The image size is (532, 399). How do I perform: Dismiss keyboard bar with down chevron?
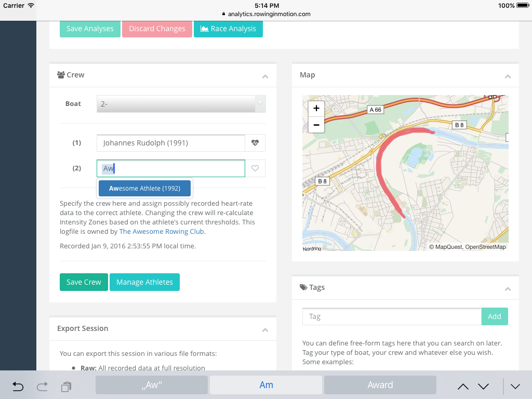pos(515,386)
